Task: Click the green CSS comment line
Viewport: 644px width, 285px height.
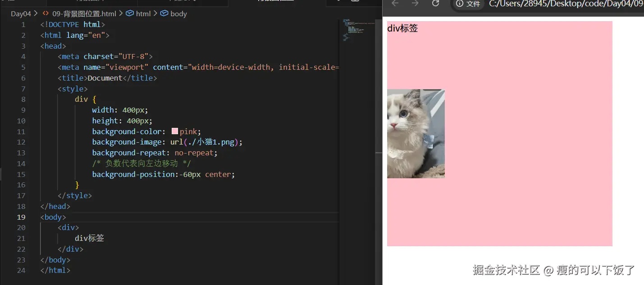Action: pos(142,163)
